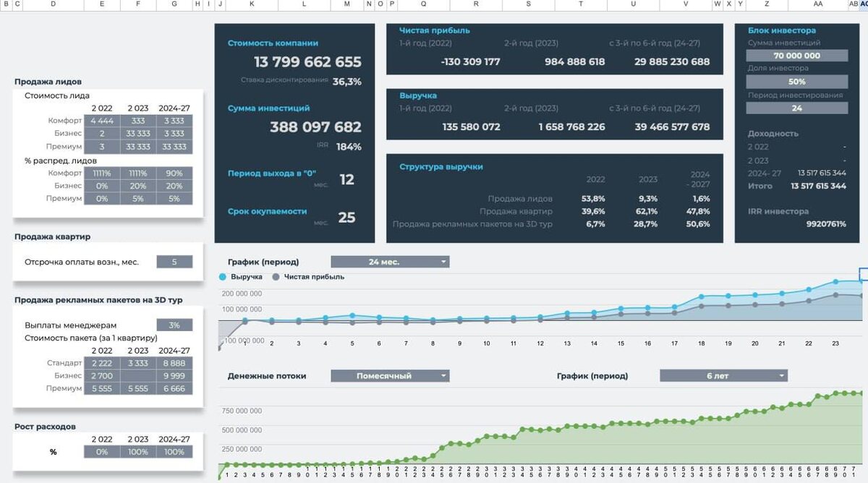Image resolution: width=868 pixels, height=483 pixels.
Task: Select column header AA
Action: tap(818, 4)
